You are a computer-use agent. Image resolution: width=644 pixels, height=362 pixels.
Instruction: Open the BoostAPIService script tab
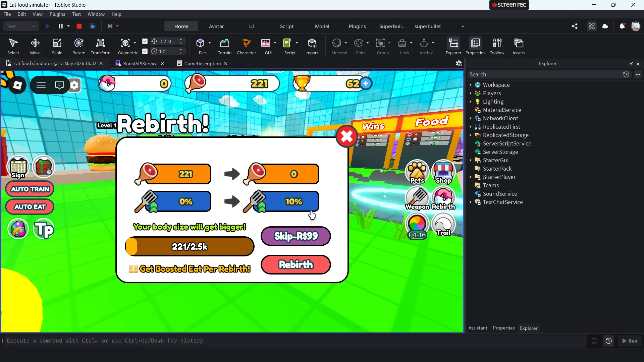click(x=140, y=64)
